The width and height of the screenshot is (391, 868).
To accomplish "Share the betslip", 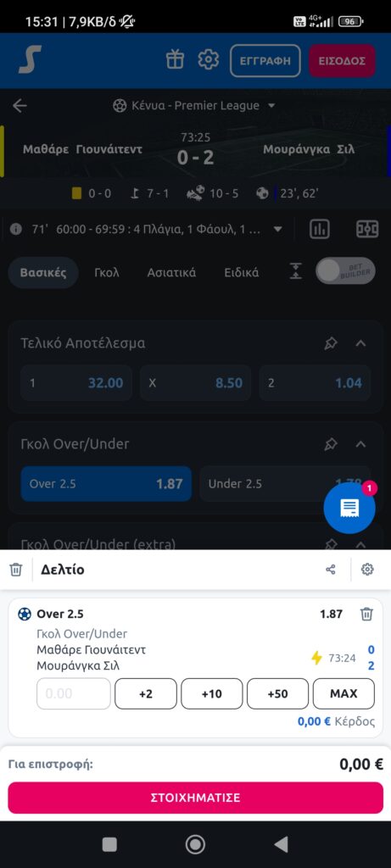I will point(331,570).
